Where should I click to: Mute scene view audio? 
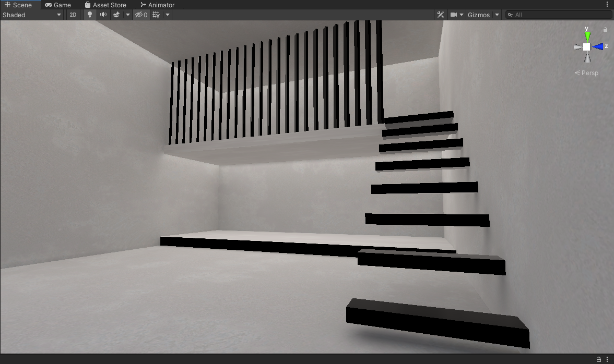click(103, 15)
